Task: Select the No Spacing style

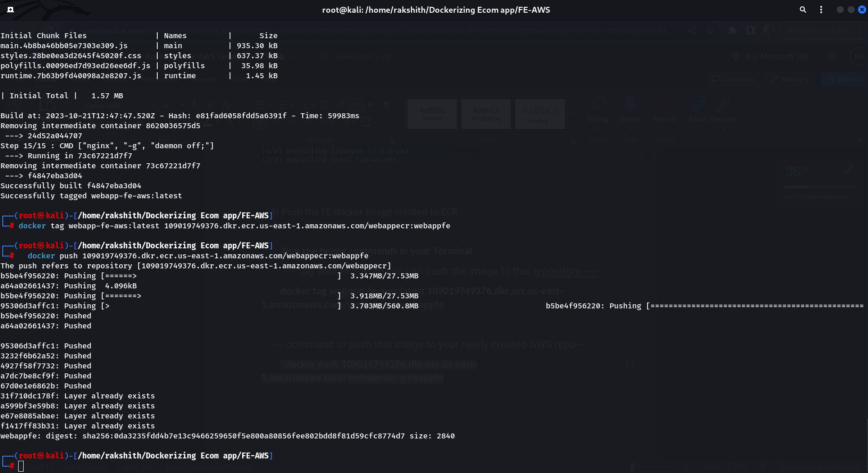Action: [486, 114]
